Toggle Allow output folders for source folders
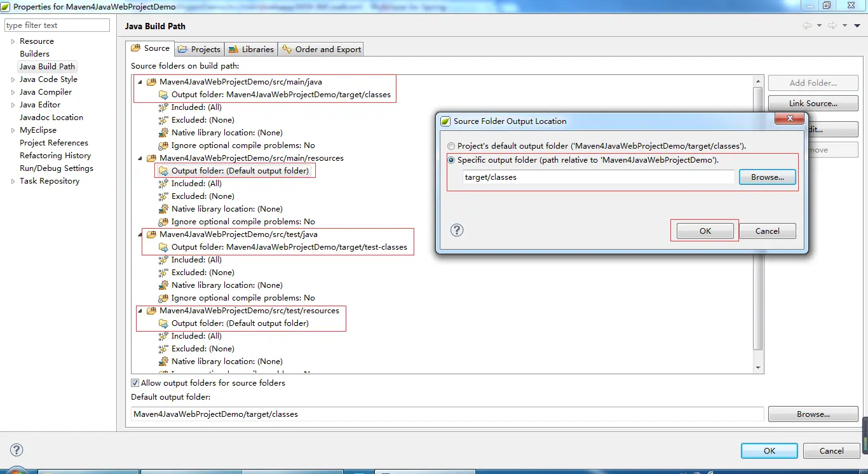The image size is (868, 474). point(135,383)
